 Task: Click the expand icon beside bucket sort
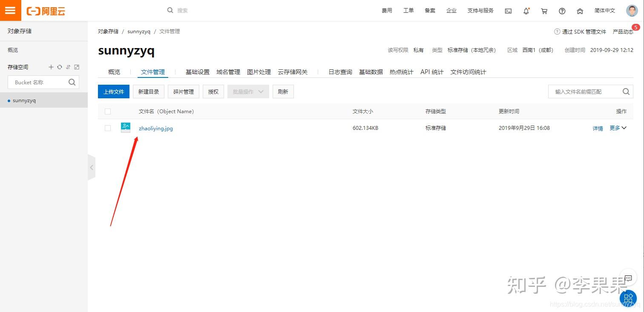[77, 67]
